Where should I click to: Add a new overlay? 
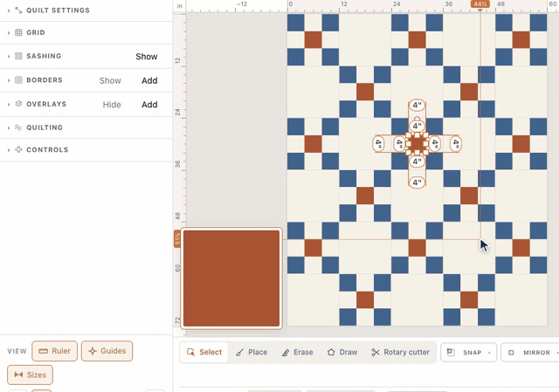[149, 105]
